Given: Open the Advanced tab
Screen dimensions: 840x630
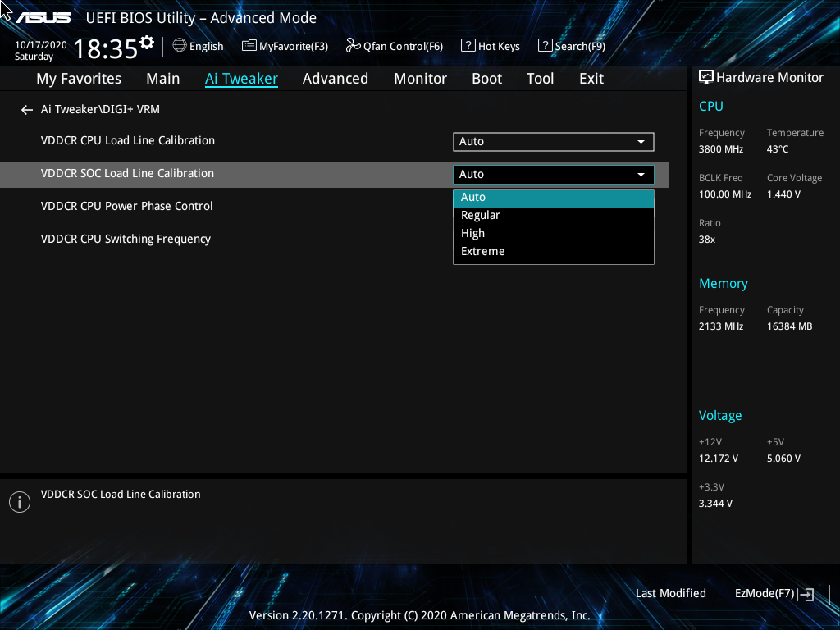Looking at the screenshot, I should [336, 79].
